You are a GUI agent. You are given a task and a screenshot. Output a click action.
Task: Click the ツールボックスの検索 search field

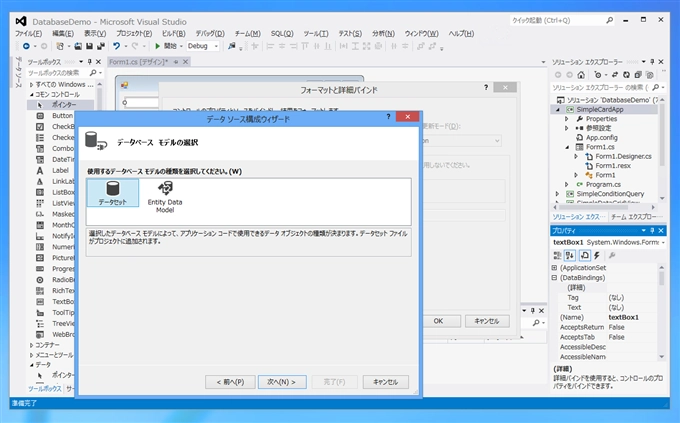coord(57,73)
